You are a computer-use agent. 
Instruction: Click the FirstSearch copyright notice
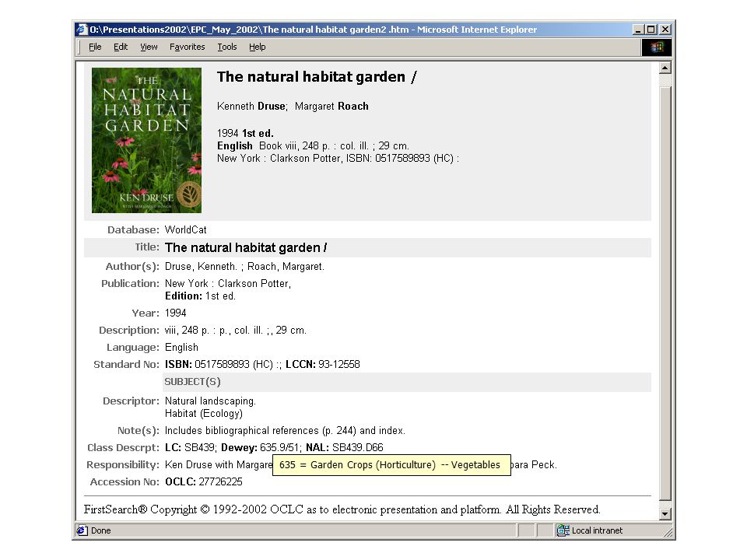(342, 509)
